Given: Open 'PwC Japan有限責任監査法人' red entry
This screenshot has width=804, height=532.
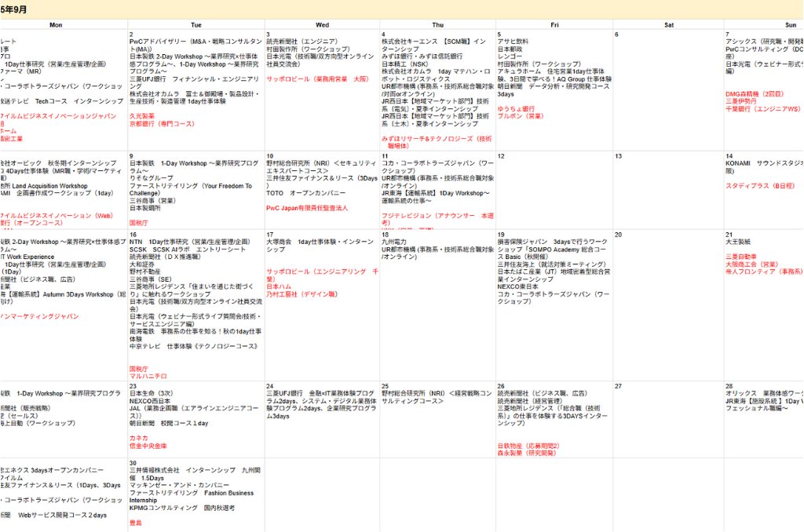Looking at the screenshot, I should pyautogui.click(x=307, y=208).
